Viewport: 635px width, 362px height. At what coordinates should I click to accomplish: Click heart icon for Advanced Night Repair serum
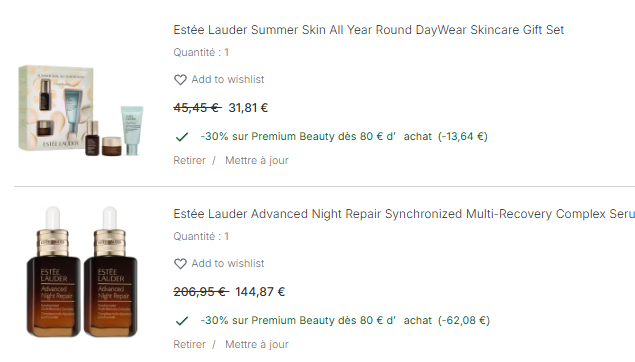pyautogui.click(x=180, y=264)
